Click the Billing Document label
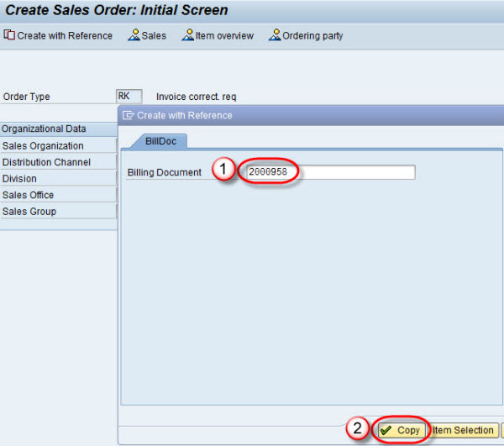The image size is (504, 446). [165, 172]
